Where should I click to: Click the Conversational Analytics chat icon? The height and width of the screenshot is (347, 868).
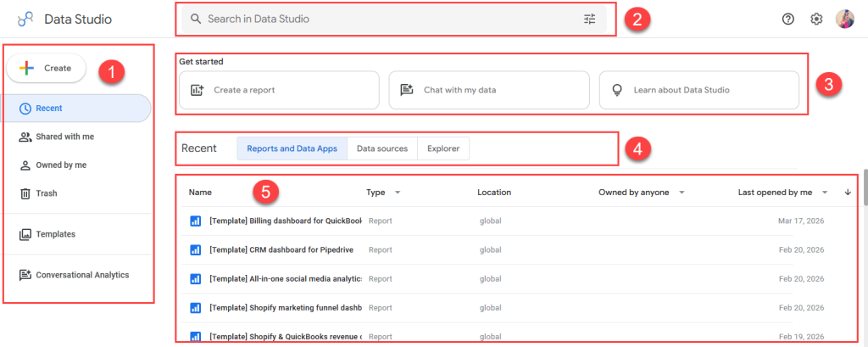click(x=25, y=275)
